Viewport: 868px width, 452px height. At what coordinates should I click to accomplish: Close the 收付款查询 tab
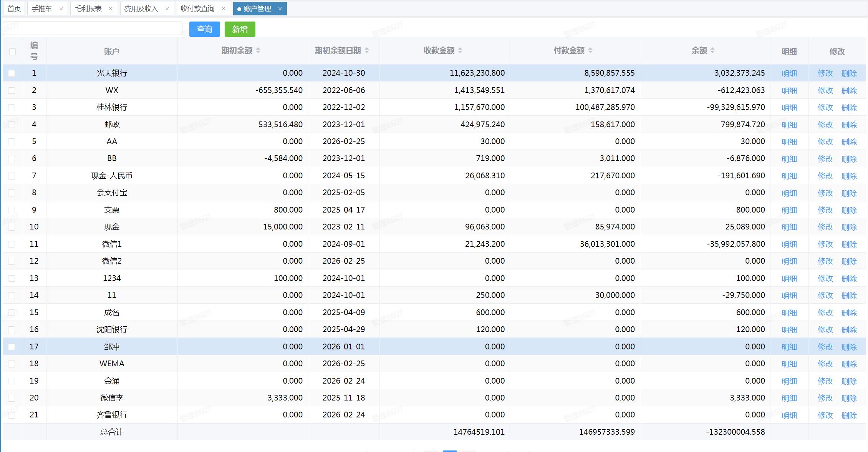click(x=224, y=8)
